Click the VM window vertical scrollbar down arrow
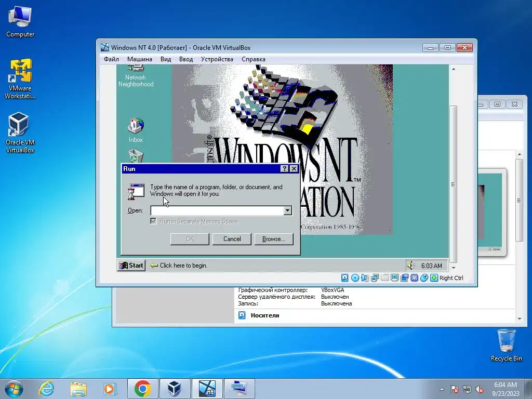The width and height of the screenshot is (532, 399). (x=453, y=268)
